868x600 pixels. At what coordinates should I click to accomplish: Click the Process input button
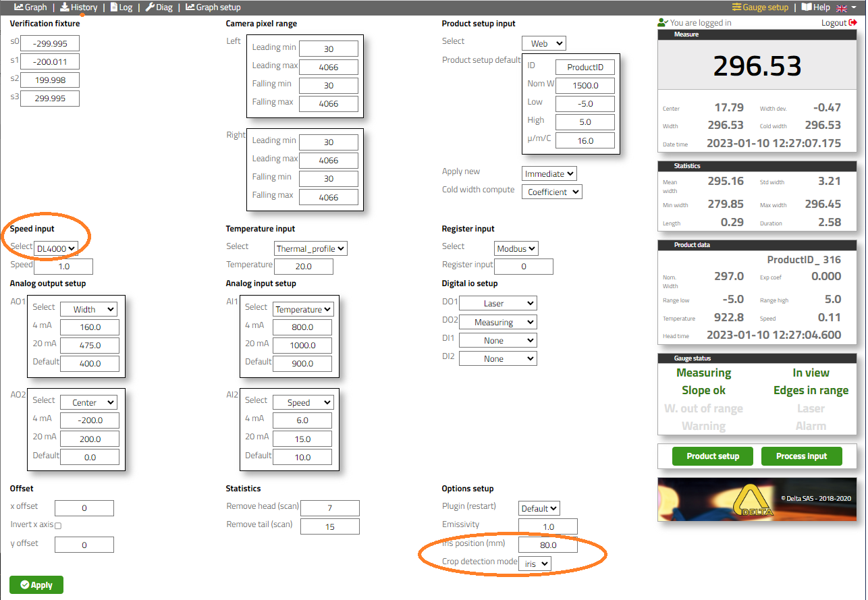801,456
